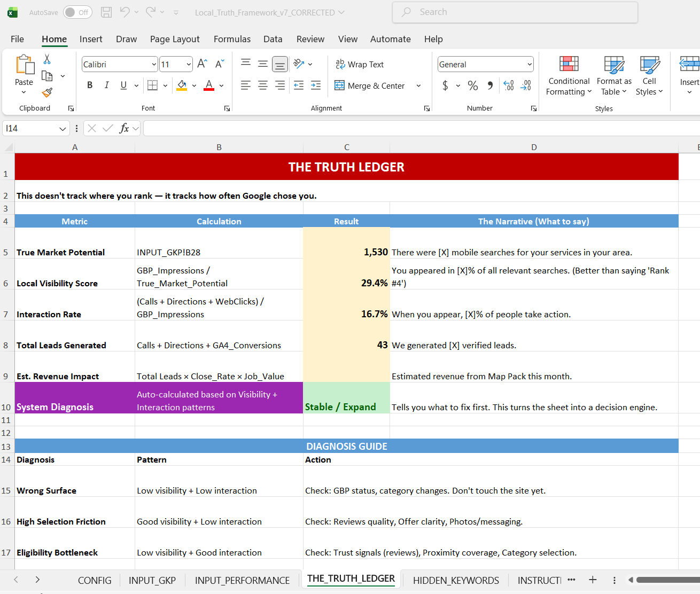Click the Percent Style icon
This screenshot has width=700, height=594.
[472, 85]
